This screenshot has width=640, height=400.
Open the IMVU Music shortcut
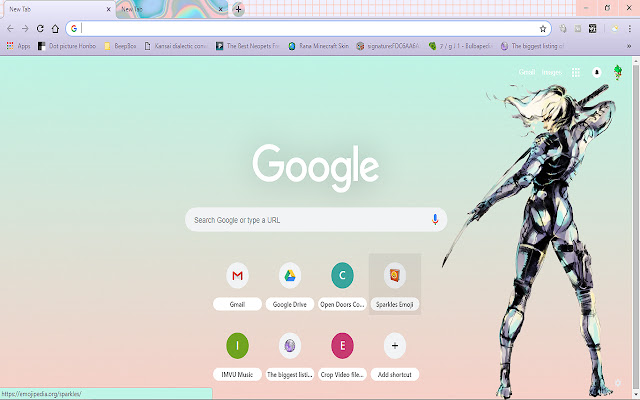point(237,356)
